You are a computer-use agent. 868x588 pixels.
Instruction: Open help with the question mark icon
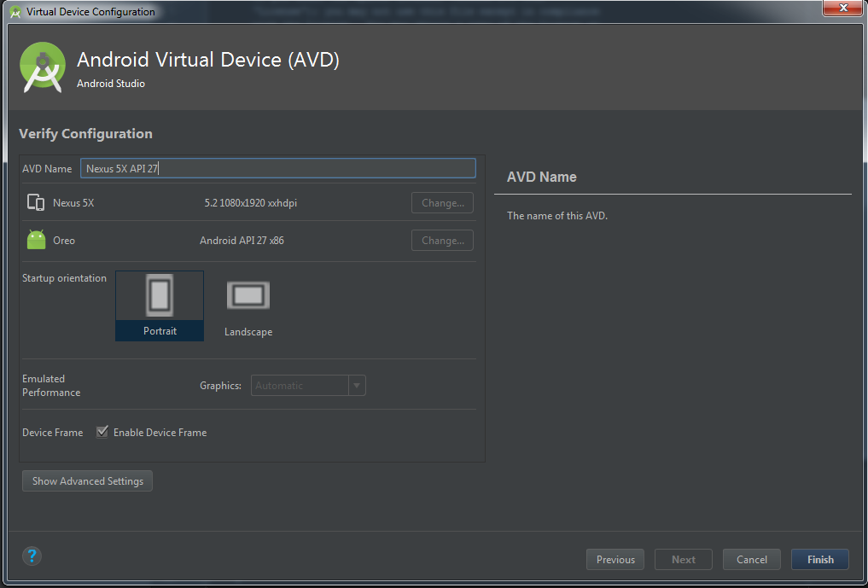(32, 556)
